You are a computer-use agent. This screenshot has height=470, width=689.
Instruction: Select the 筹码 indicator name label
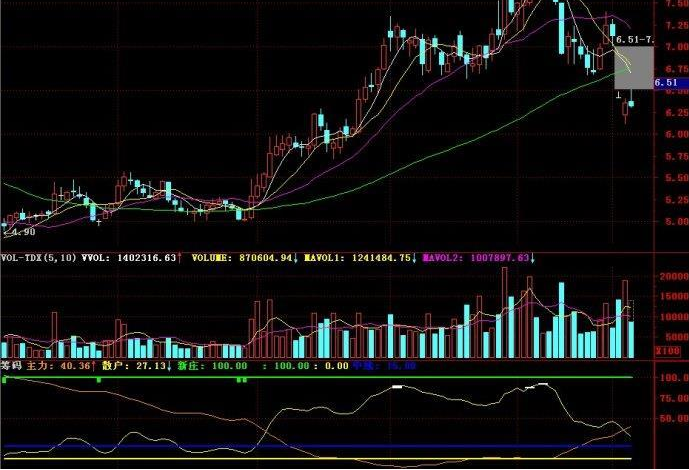point(11,365)
